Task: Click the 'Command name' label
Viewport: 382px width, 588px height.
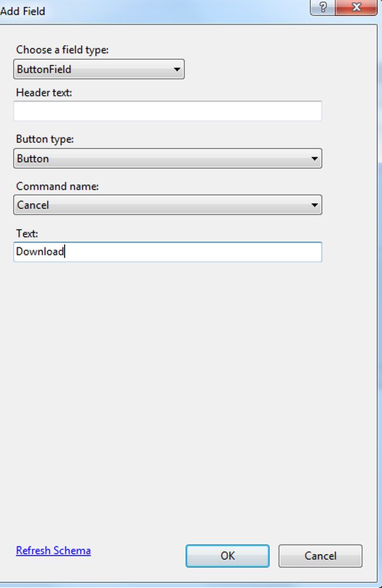Action: (58, 186)
